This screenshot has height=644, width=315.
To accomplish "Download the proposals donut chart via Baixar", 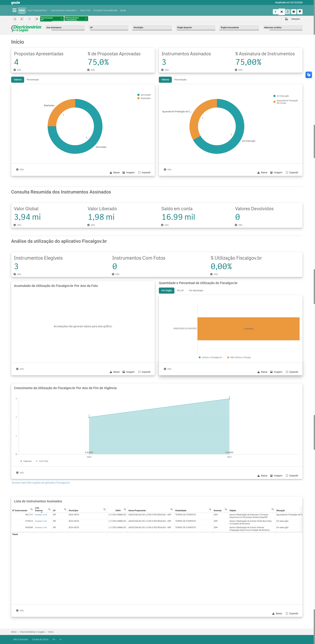I will click(x=115, y=172).
